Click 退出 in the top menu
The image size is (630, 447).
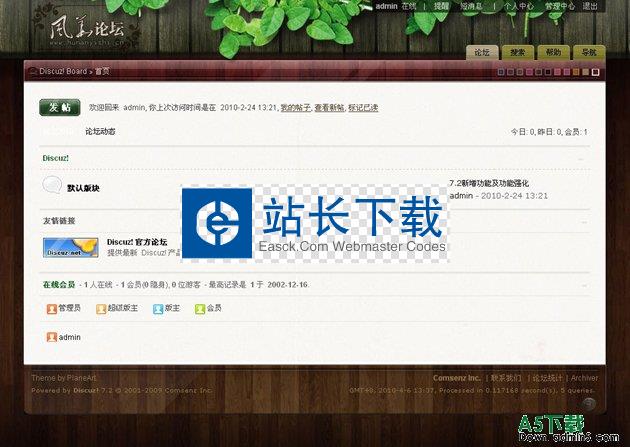tap(590, 6)
